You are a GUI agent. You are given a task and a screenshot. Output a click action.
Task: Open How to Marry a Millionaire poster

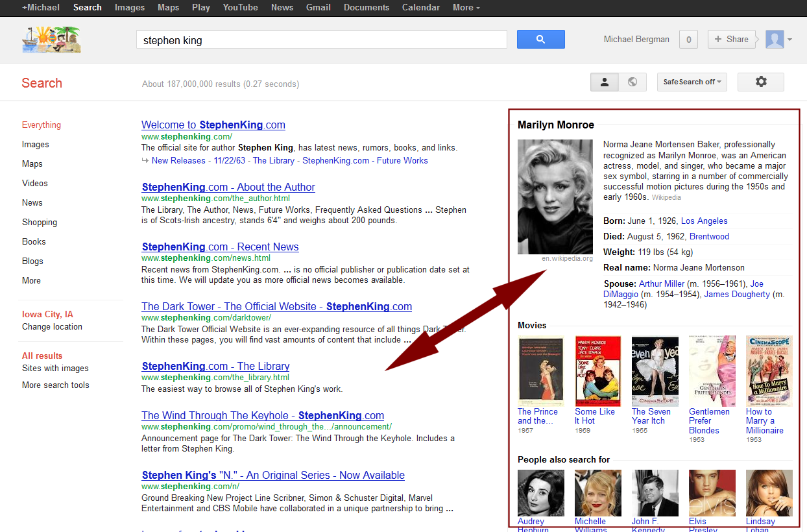click(769, 371)
